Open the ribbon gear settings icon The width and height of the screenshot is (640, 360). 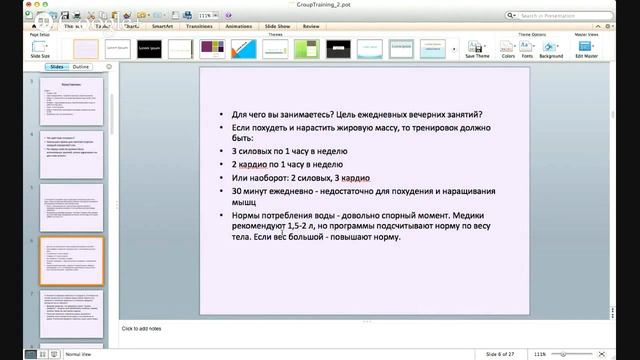click(608, 26)
